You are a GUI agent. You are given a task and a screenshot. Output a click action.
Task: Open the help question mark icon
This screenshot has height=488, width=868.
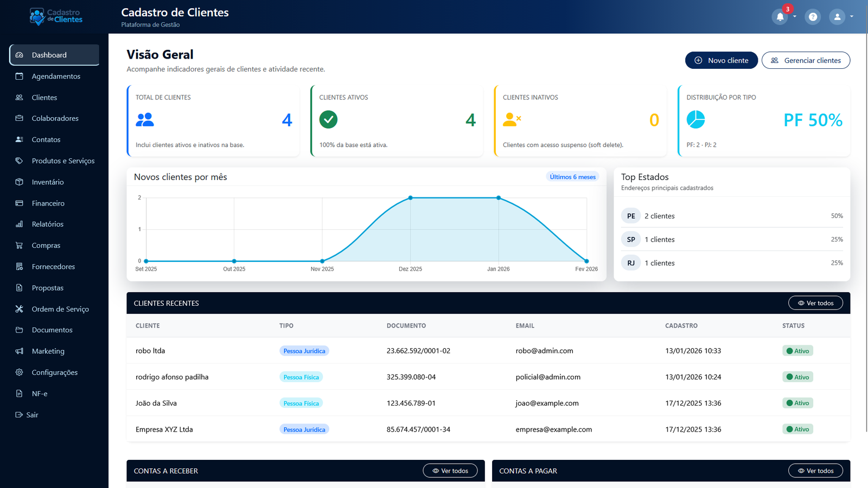[813, 17]
